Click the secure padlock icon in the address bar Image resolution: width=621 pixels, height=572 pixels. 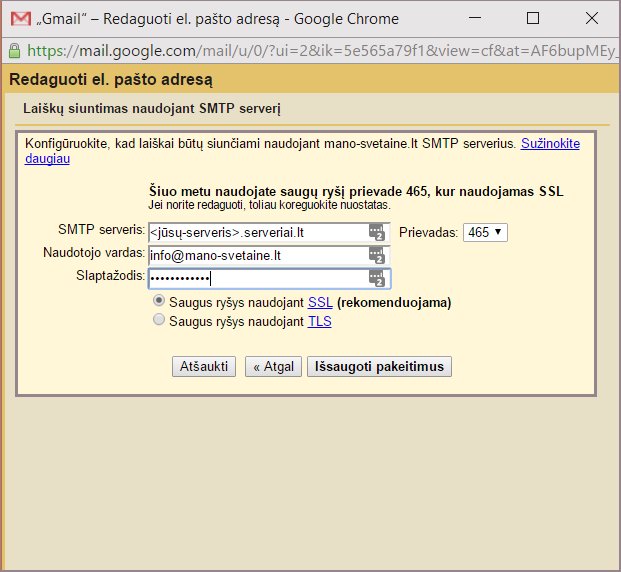coord(14,50)
